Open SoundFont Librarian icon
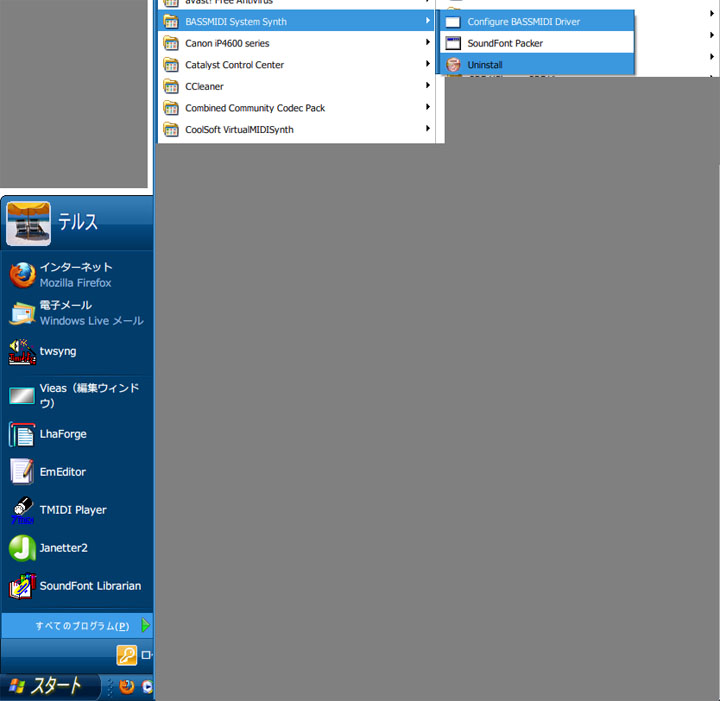 [x=22, y=586]
